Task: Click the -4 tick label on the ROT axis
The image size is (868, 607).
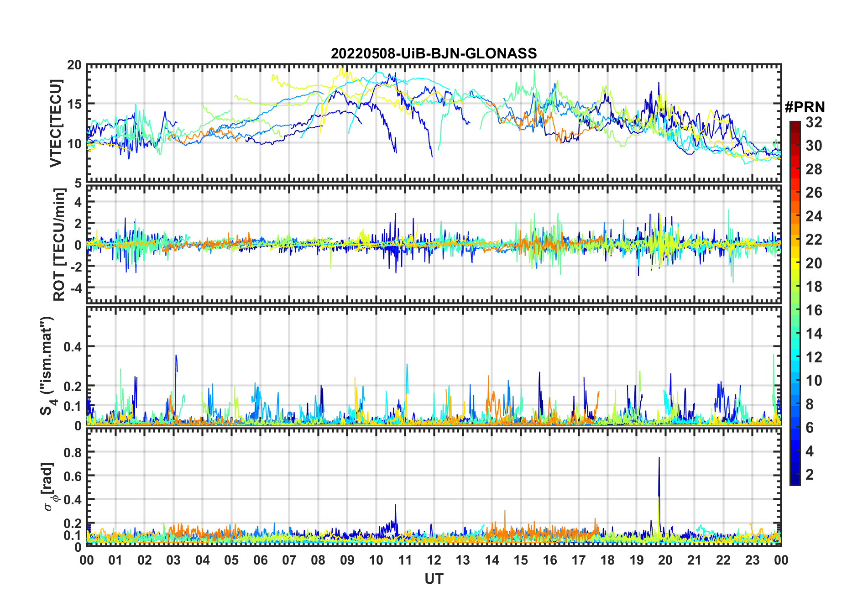Action: pyautogui.click(x=75, y=288)
